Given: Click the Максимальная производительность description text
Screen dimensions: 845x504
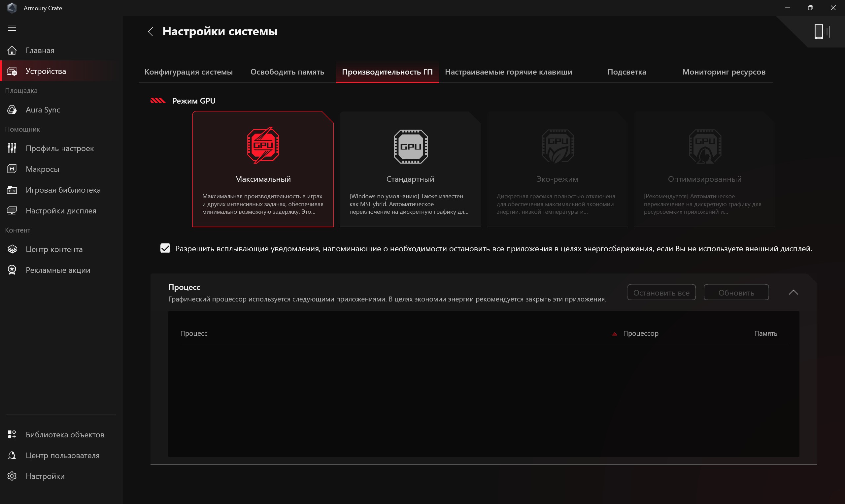Looking at the screenshot, I should (x=263, y=204).
